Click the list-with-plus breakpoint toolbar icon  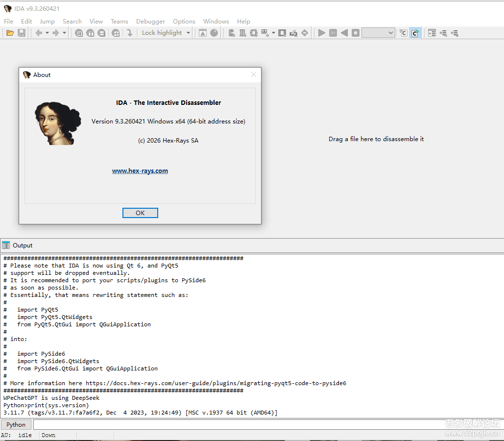coord(443,33)
